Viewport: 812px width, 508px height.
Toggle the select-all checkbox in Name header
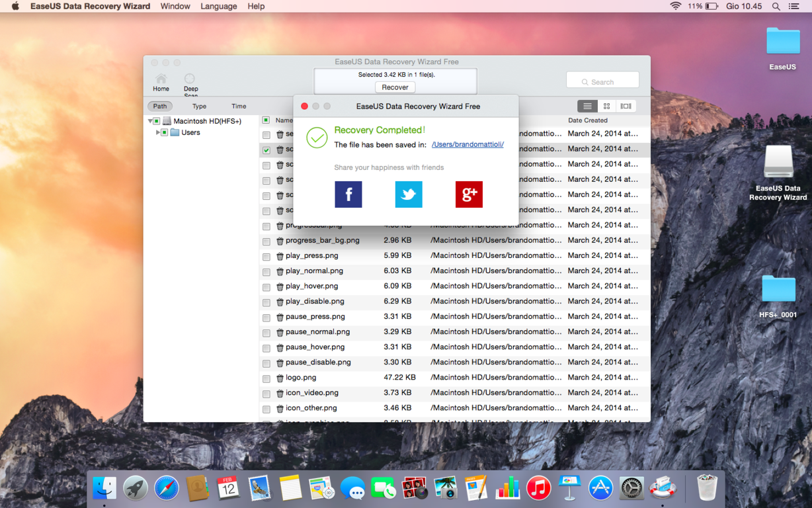[x=266, y=120]
